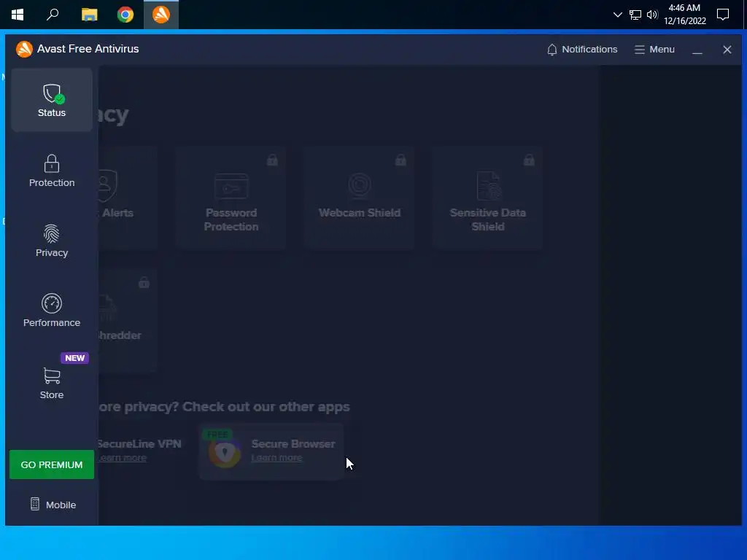The image size is (747, 560).
Task: Click the SecureLine VPN title text
Action: coord(139,444)
